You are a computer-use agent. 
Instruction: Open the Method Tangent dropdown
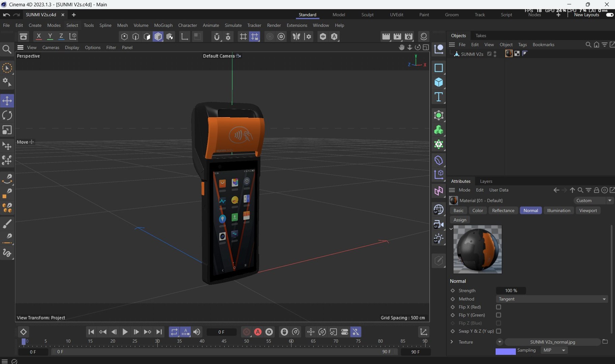pos(552,299)
